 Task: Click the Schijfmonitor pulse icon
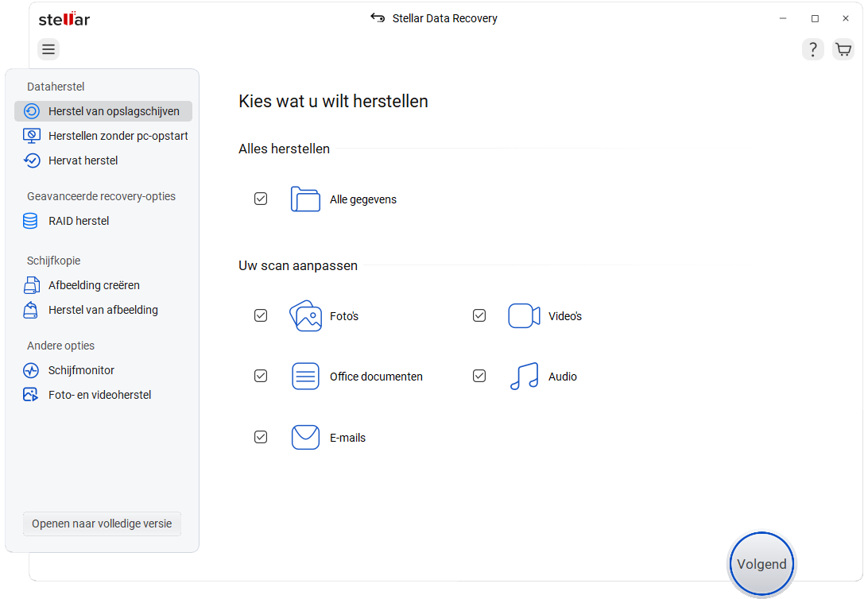click(x=31, y=370)
